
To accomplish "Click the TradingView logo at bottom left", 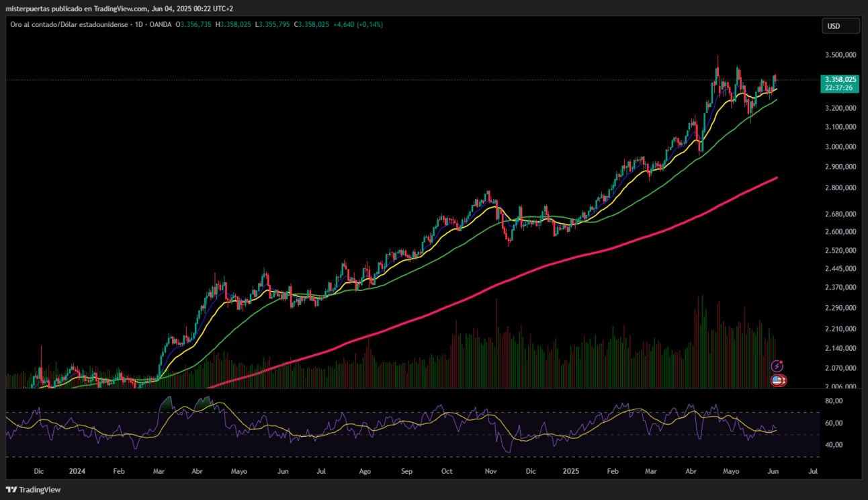I will (34, 490).
